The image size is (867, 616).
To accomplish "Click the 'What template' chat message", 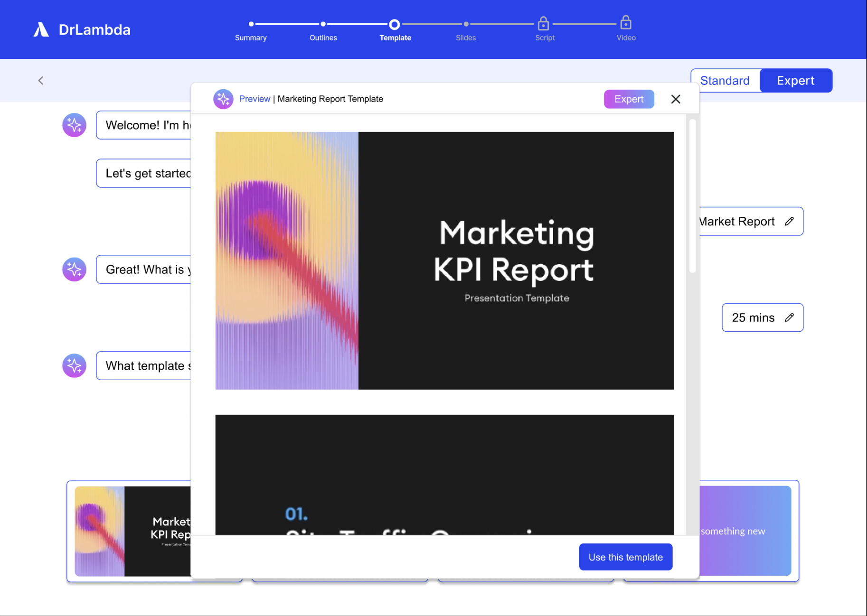I will 143,366.
